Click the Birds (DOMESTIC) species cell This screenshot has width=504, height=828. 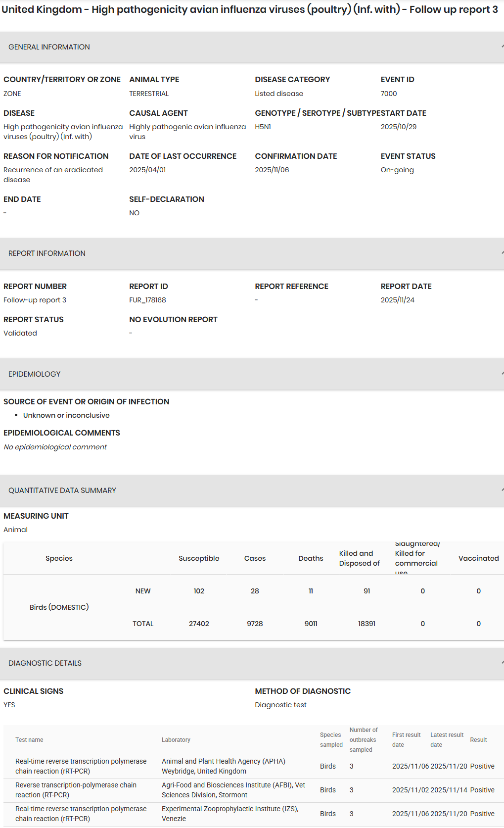tap(59, 607)
